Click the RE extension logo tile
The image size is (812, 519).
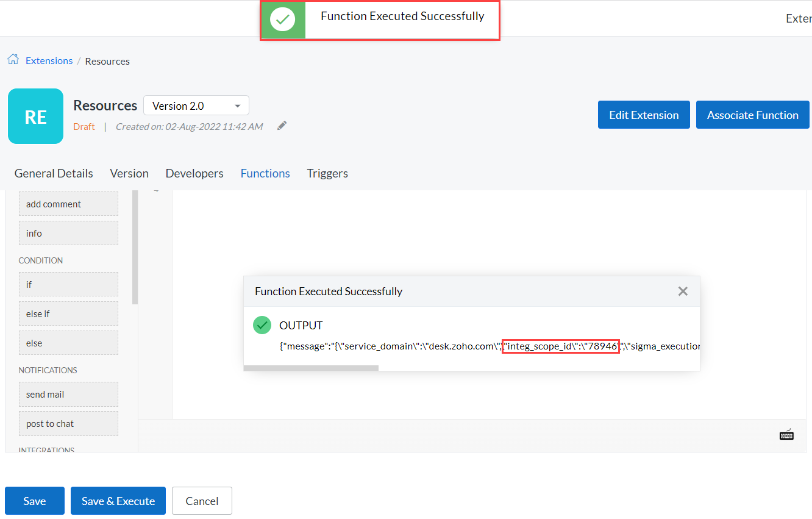click(x=35, y=116)
